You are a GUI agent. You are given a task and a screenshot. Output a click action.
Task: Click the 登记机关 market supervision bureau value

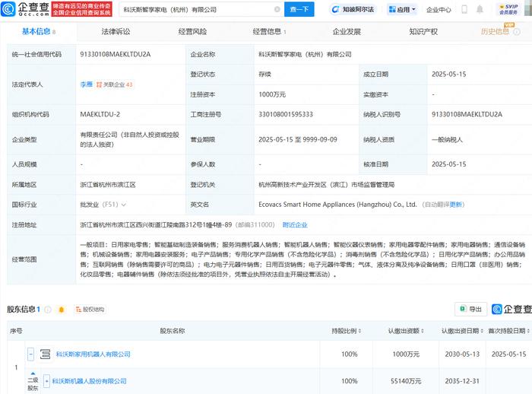coord(326,185)
